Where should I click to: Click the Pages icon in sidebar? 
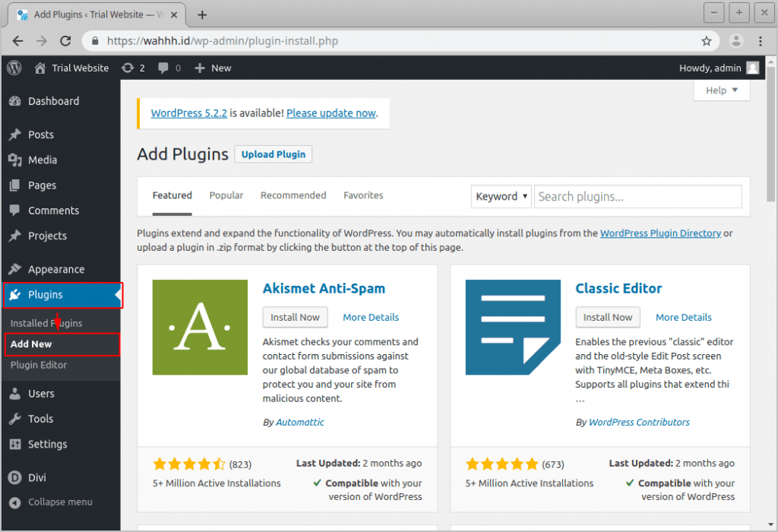[x=15, y=185]
